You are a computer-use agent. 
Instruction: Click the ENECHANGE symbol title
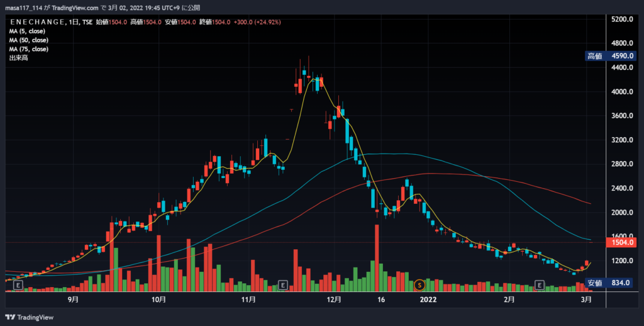pos(37,22)
